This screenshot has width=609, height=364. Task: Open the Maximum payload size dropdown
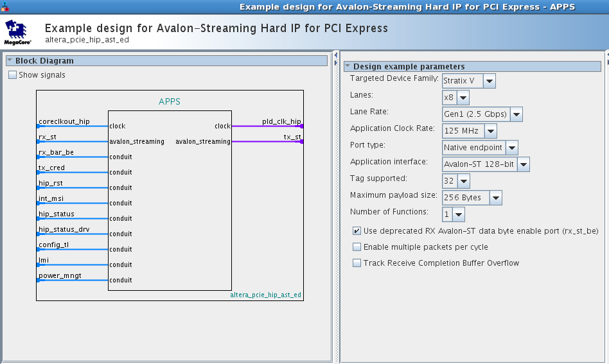[x=495, y=198]
